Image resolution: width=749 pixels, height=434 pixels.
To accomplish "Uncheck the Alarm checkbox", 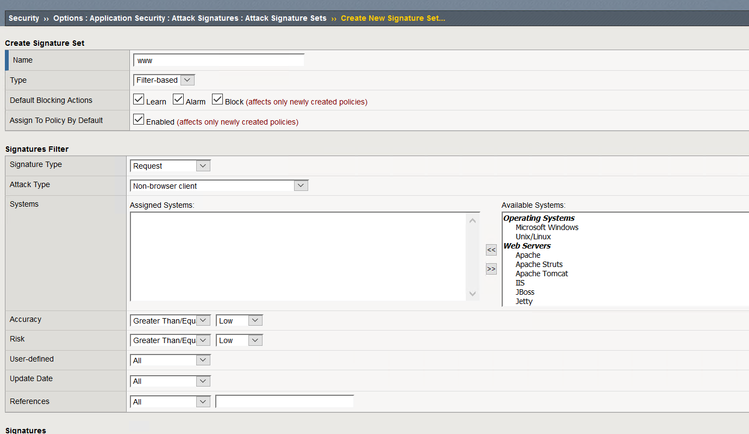I will pos(179,100).
